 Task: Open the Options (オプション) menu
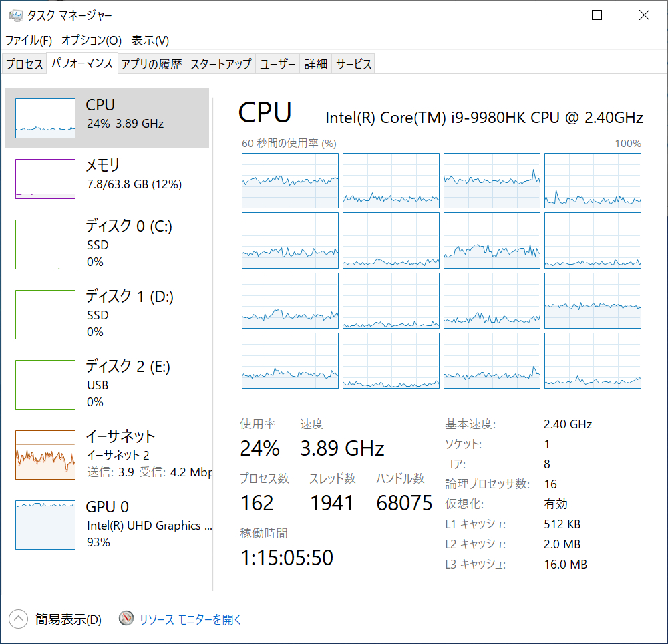(92, 40)
